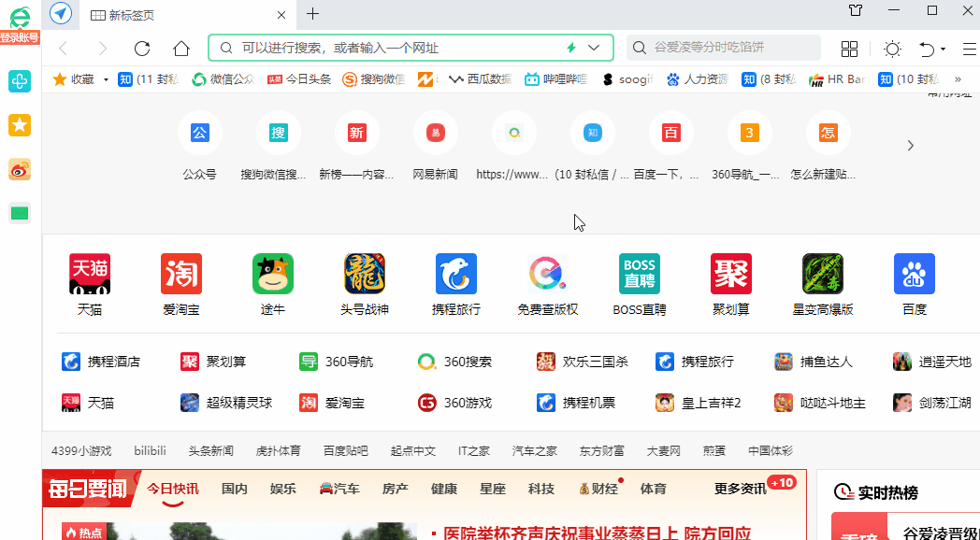The width and height of the screenshot is (980, 540).
Task: Open the 携程酒店 link
Action: [101, 362]
